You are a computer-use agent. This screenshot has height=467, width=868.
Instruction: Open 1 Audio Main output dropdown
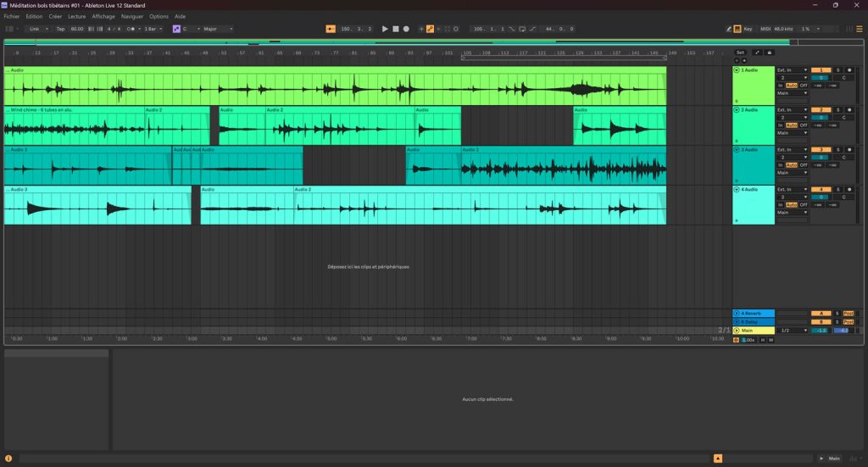793,93
